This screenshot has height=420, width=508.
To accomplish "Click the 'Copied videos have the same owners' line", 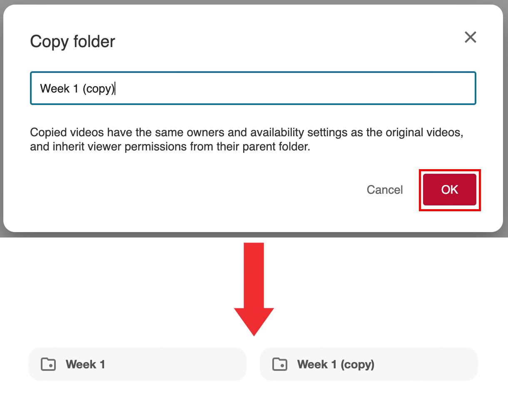I will tap(246, 132).
